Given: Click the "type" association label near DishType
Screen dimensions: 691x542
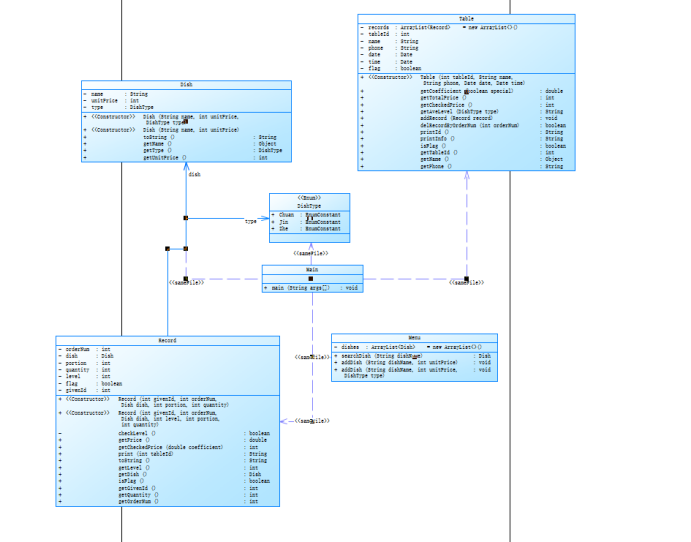Looking at the screenshot, I should point(251,221).
